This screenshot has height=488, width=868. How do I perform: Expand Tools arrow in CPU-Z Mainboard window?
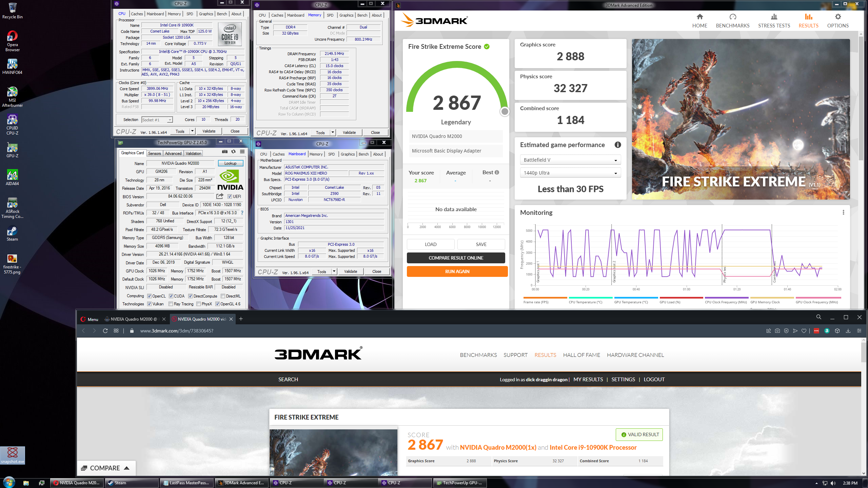coord(334,271)
